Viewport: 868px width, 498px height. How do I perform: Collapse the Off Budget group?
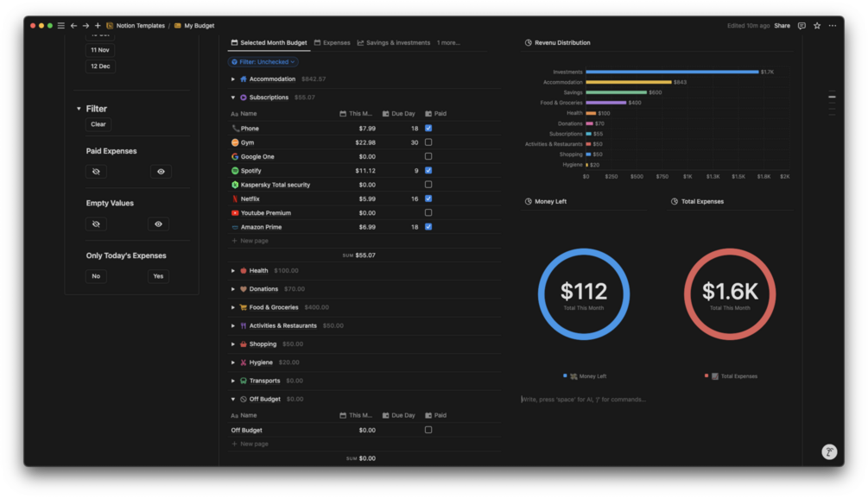point(233,399)
